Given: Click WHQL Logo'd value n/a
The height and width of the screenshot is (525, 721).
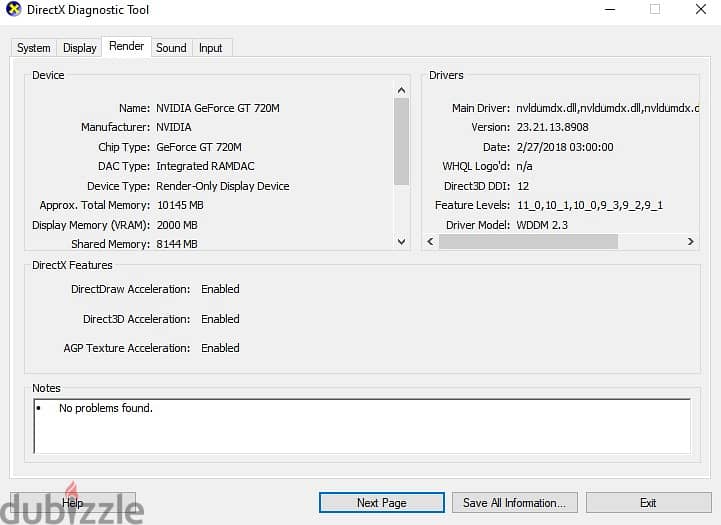Looking at the screenshot, I should tap(524, 166).
